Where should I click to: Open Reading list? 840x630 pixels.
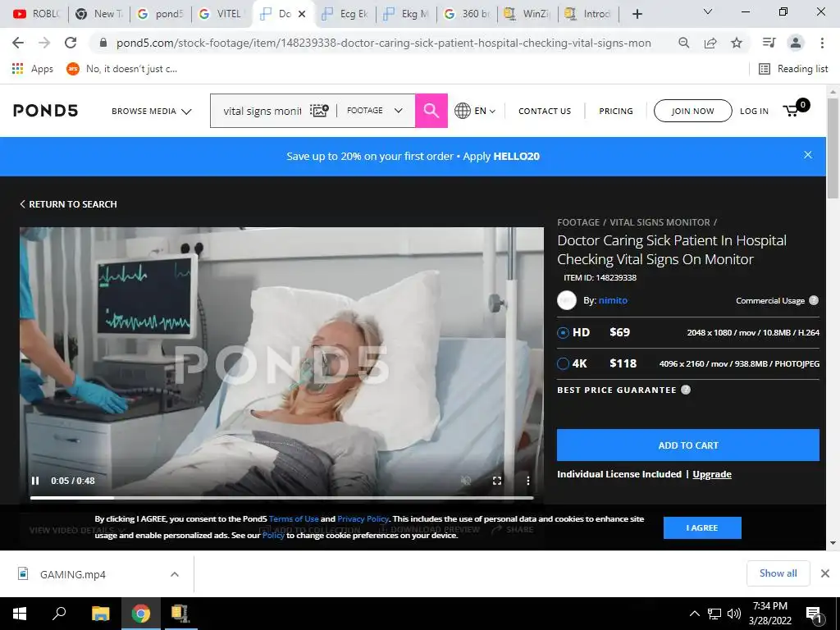point(793,69)
